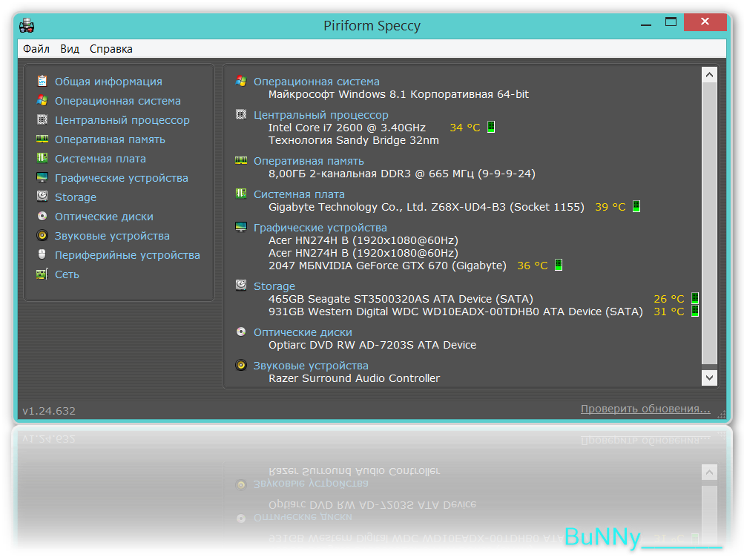
Task: Open Периферийные устройства in the sidebar
Action: [127, 255]
